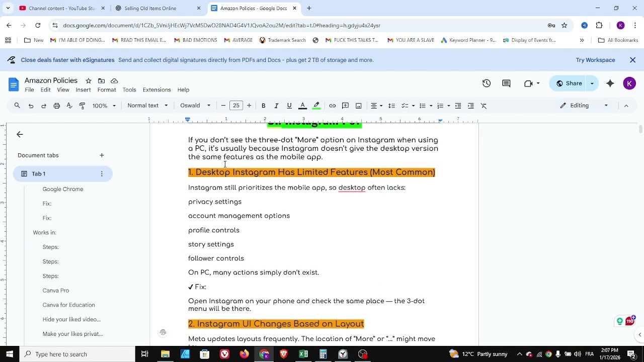Open line and paragraph spacing options
This screenshot has width=644, height=362.
391,106
